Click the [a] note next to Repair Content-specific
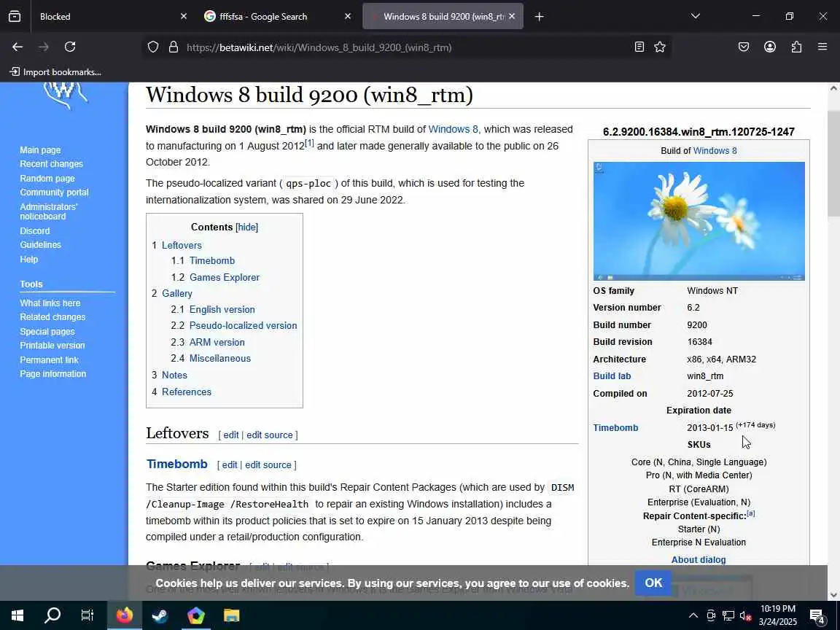The image size is (840, 630). (750, 513)
